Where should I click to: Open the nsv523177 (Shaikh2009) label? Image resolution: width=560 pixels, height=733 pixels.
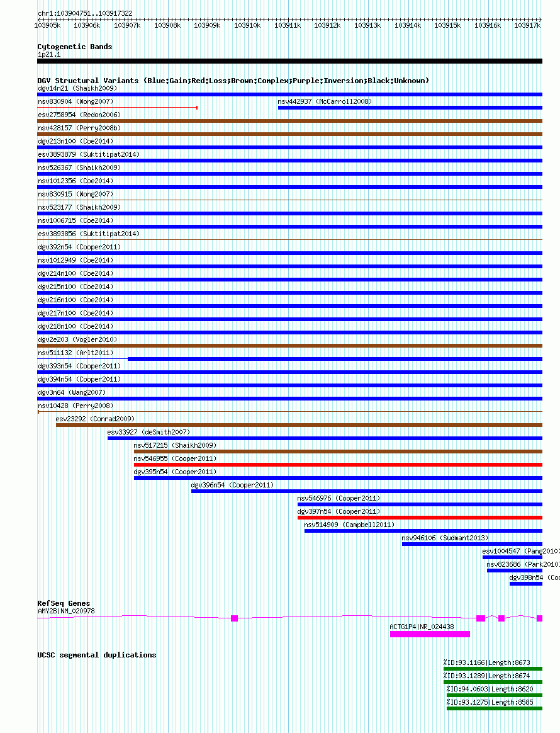click(x=79, y=207)
